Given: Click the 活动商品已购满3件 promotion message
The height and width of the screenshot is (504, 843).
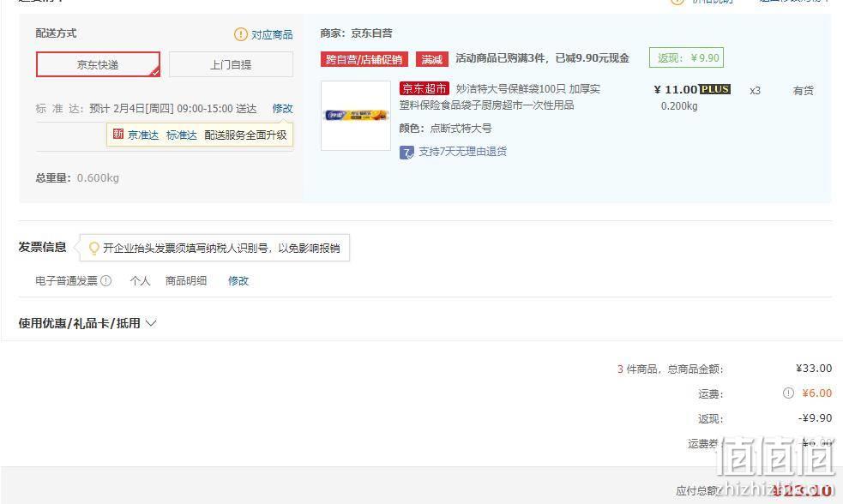Looking at the screenshot, I should 542,58.
